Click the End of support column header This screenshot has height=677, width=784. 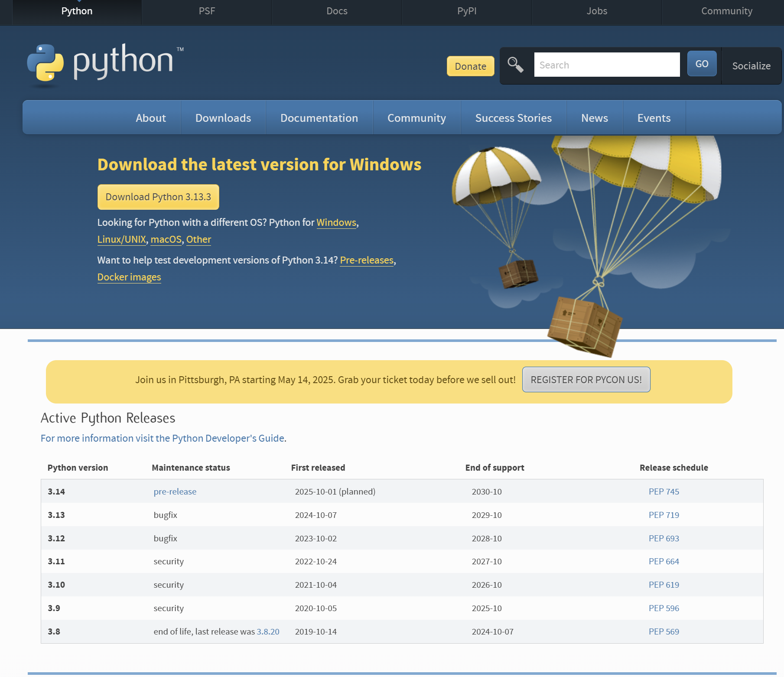(494, 468)
